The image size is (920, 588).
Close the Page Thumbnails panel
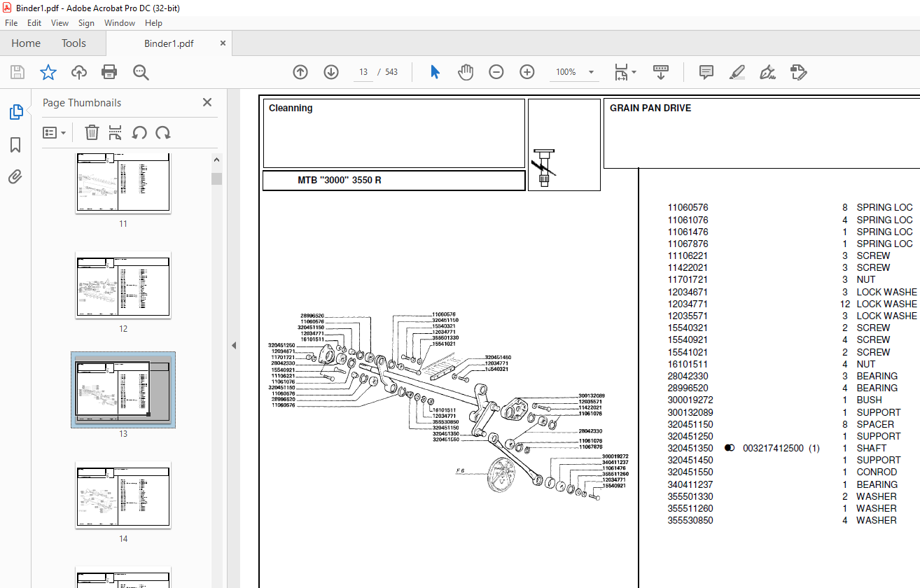click(x=207, y=102)
